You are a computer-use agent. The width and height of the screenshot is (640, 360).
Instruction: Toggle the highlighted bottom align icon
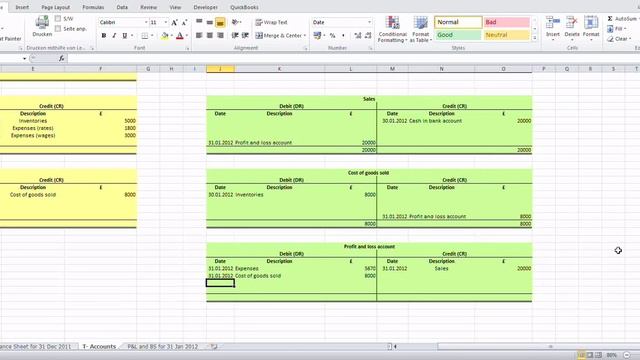220,23
